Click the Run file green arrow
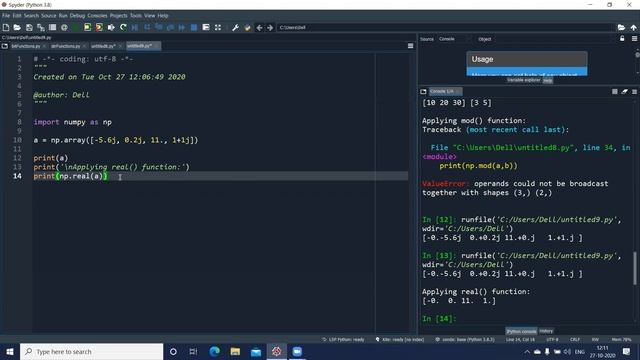The width and height of the screenshot is (640, 360). tap(76, 27)
